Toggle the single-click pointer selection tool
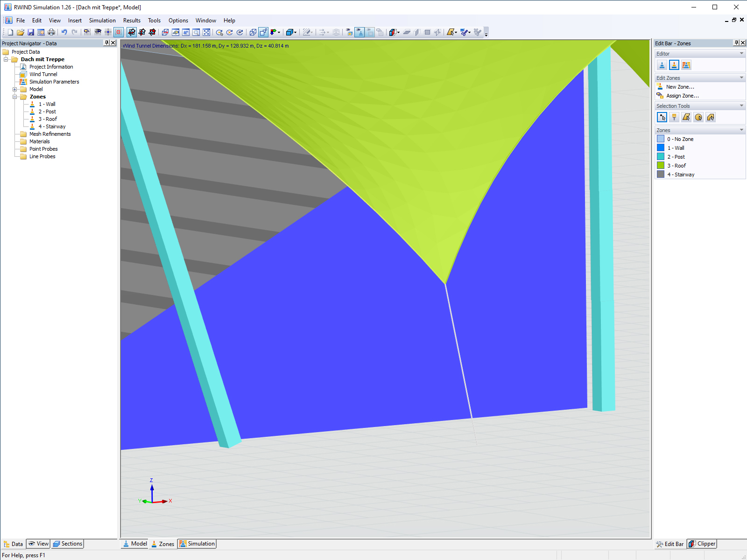The width and height of the screenshot is (747, 560). [662, 118]
